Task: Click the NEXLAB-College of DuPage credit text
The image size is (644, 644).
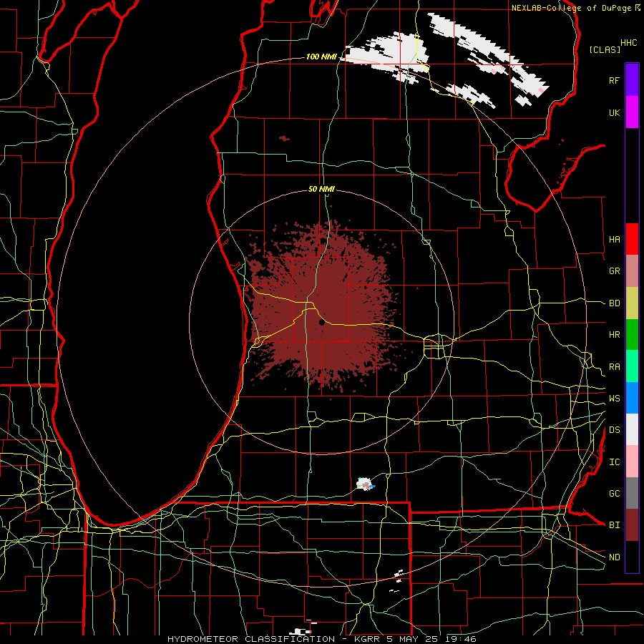Action: tap(571, 8)
